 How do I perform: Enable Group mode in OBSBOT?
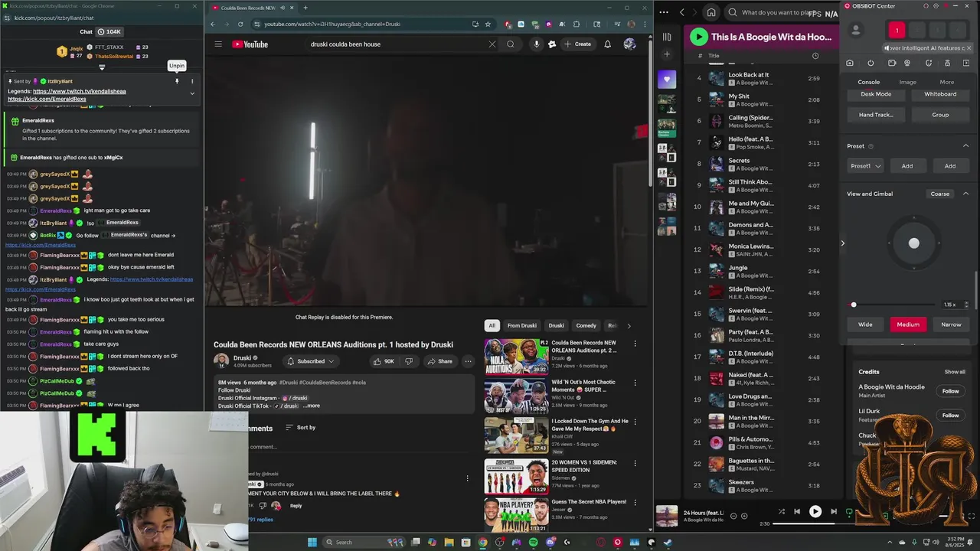point(940,115)
